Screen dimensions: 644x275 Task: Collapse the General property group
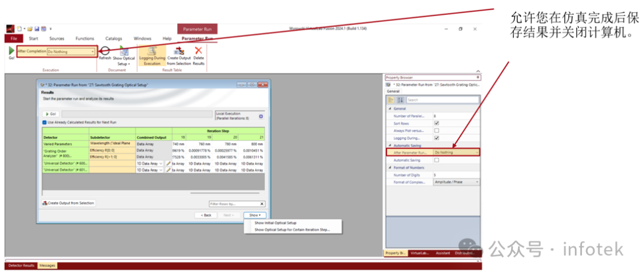pos(390,108)
